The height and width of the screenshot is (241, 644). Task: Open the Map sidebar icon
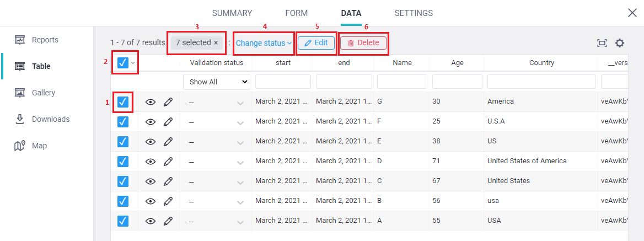20,146
